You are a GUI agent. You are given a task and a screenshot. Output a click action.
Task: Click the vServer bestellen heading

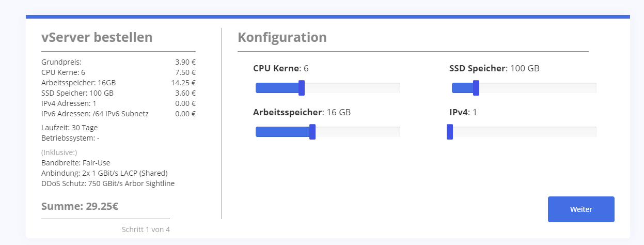tap(97, 37)
